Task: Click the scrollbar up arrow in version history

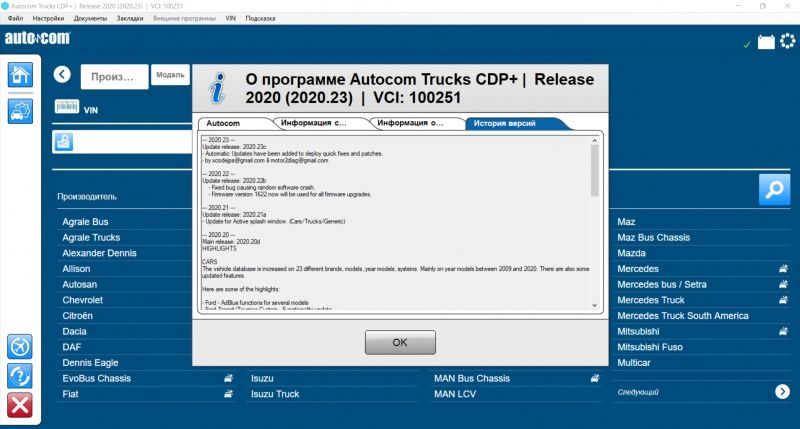Action: coord(594,140)
